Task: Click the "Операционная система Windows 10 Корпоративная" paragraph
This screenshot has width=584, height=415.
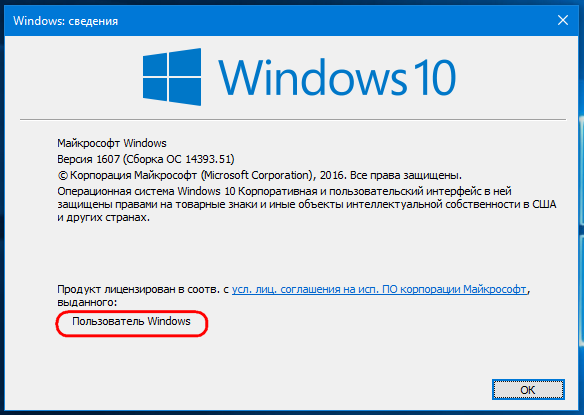Action: click(307, 204)
